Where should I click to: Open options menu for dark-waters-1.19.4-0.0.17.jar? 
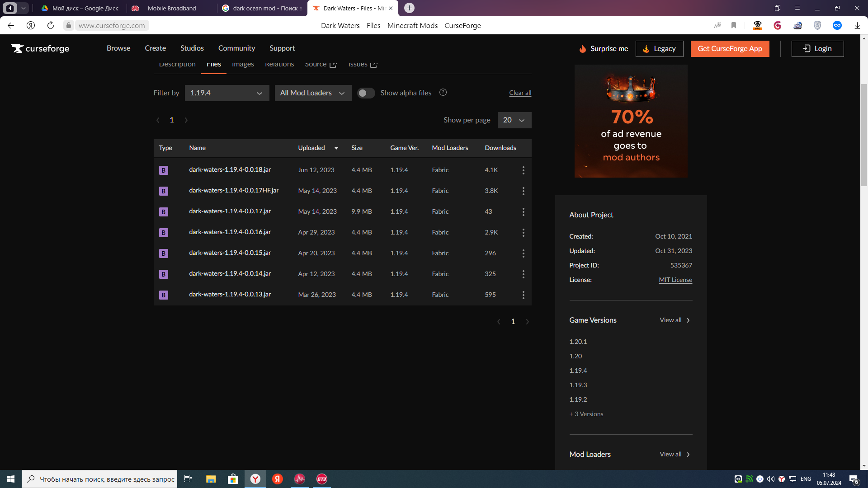(x=524, y=212)
